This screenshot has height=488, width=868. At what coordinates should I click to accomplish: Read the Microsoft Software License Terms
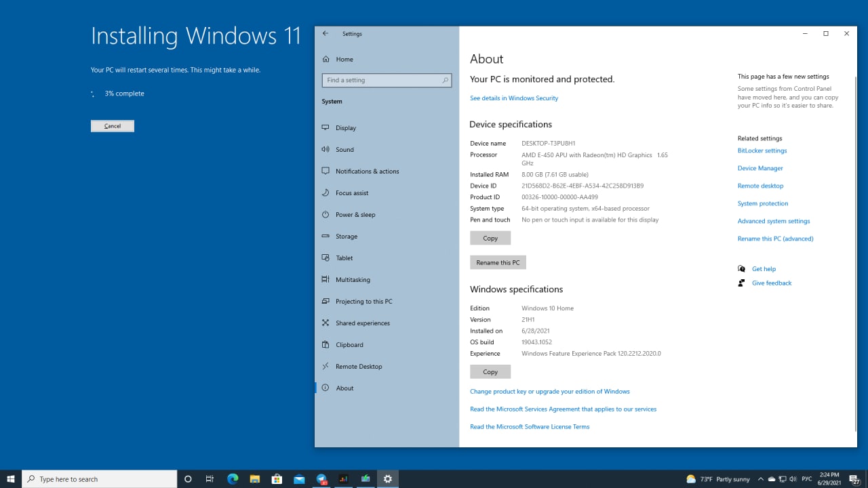point(530,426)
